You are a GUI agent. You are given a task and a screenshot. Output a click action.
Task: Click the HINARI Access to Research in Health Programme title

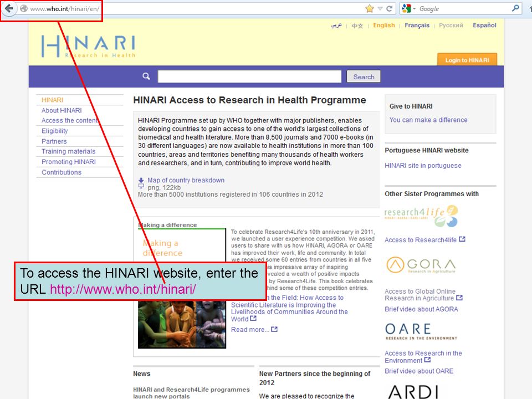[x=249, y=100]
